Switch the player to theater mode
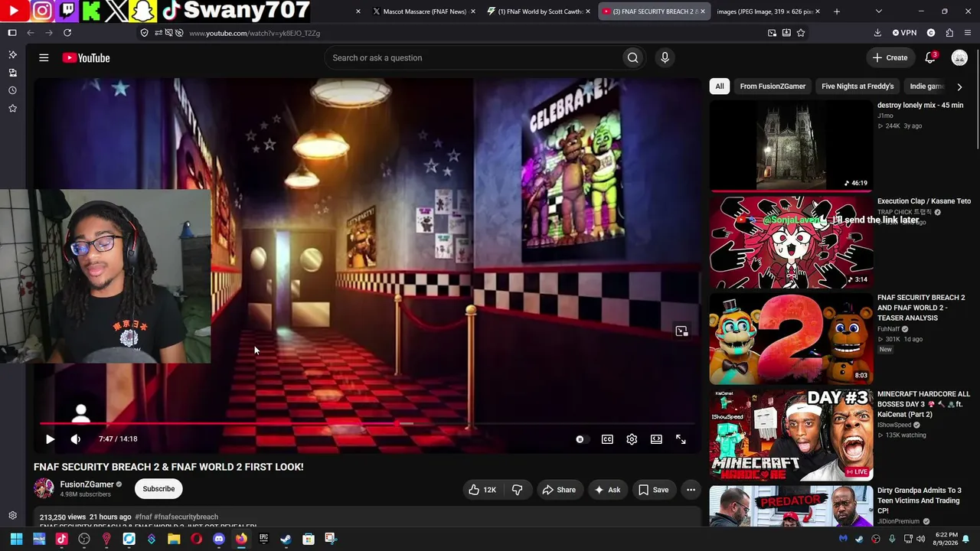 point(656,439)
